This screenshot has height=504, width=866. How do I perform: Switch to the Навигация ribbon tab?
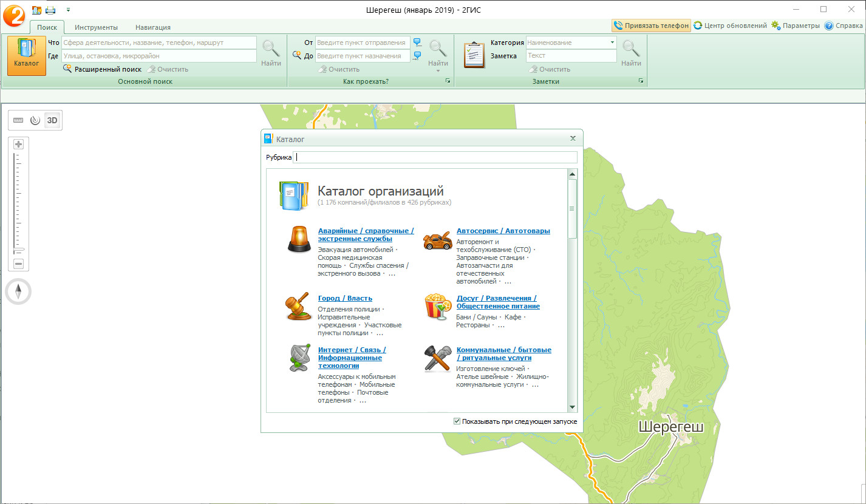(153, 27)
